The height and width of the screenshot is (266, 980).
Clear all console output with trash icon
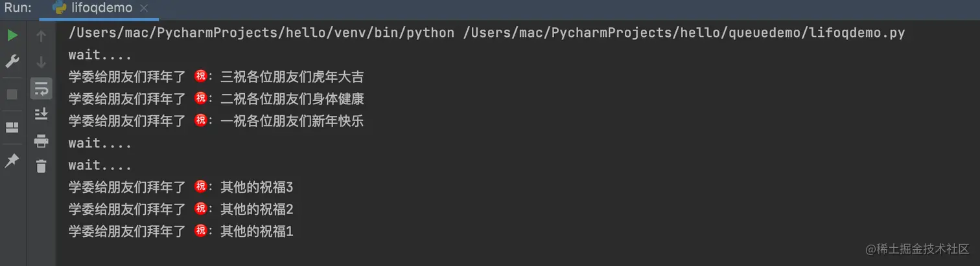(41, 166)
